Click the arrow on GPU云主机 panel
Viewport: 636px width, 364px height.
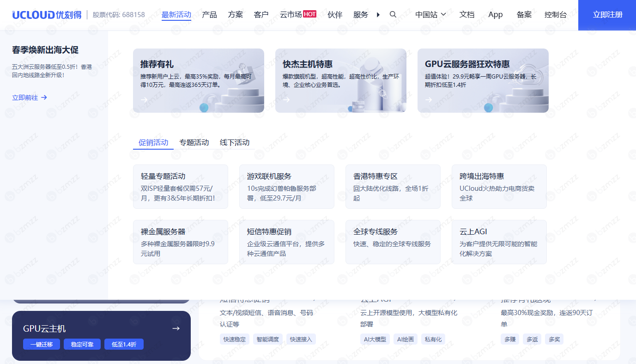[x=176, y=328]
